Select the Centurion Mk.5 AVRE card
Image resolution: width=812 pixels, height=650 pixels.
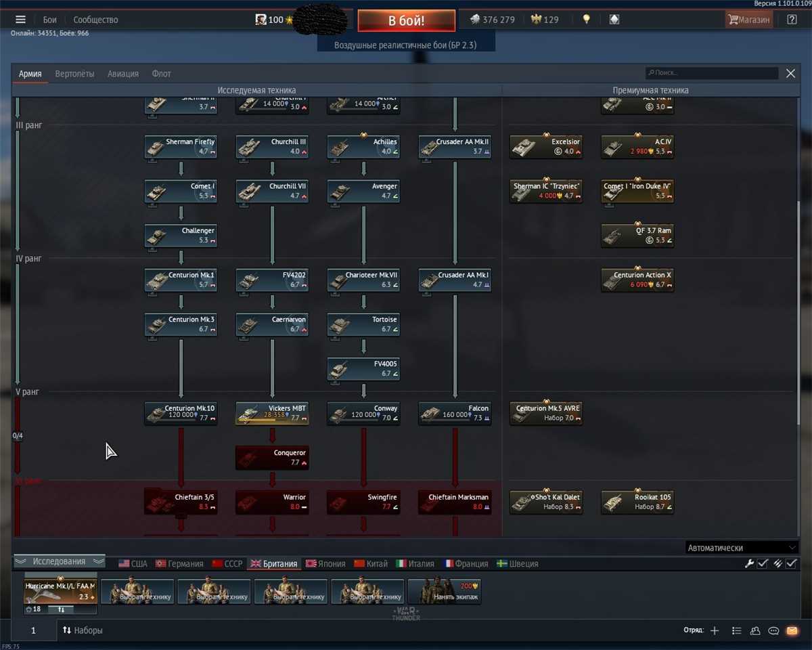pos(546,413)
